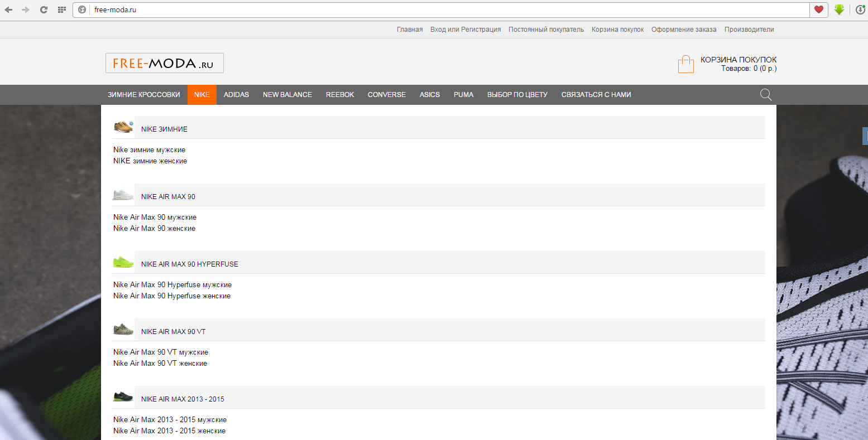Open the site search magnifier icon
This screenshot has height=440, width=868.
coord(766,95)
